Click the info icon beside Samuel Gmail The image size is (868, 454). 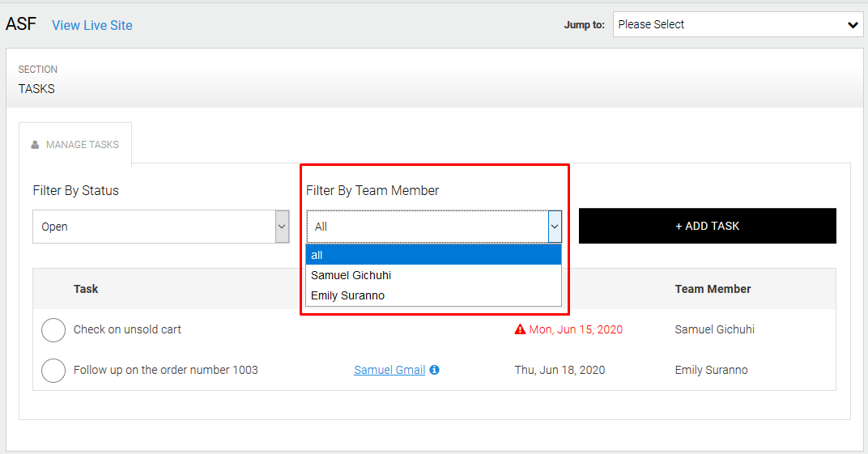click(x=435, y=370)
